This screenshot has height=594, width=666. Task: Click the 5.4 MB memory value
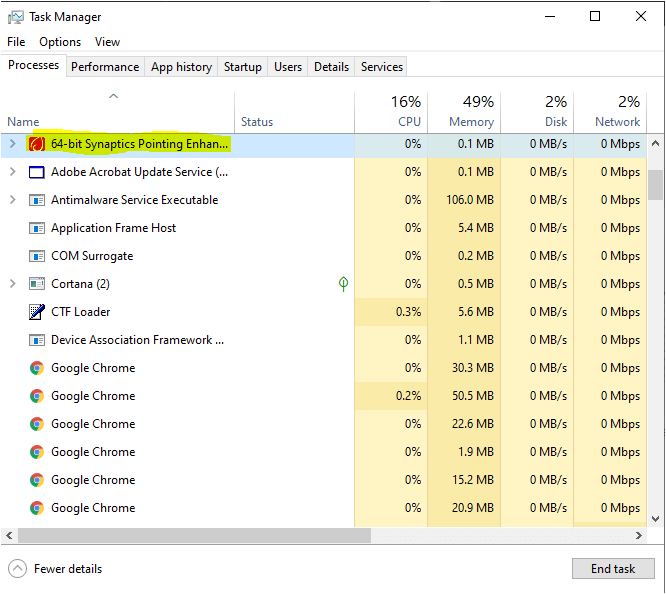click(x=476, y=228)
